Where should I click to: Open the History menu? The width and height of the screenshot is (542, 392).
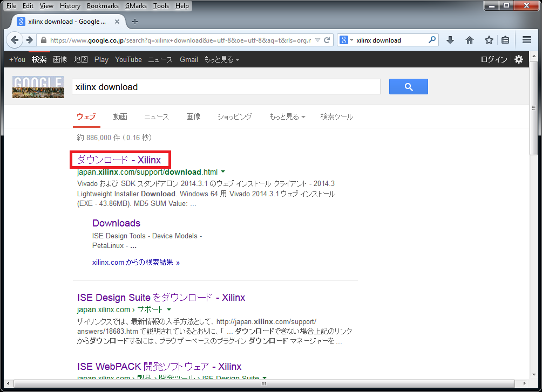click(70, 6)
